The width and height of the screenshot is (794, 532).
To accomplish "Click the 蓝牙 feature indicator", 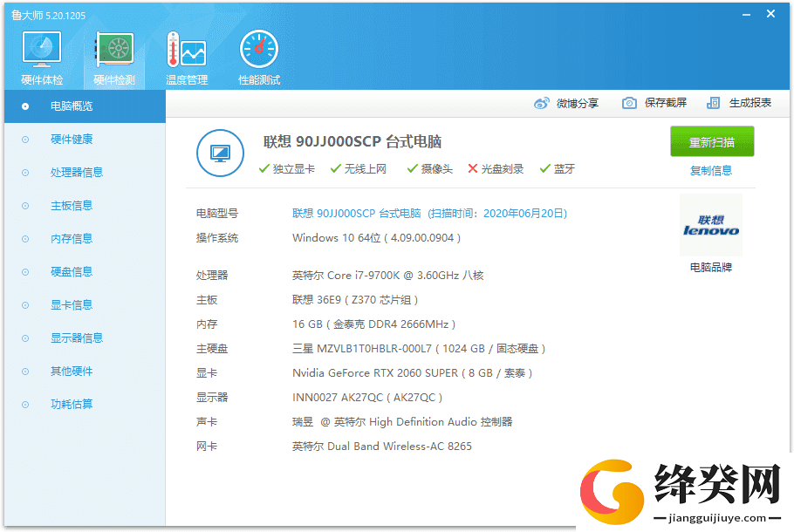I will pyautogui.click(x=557, y=169).
